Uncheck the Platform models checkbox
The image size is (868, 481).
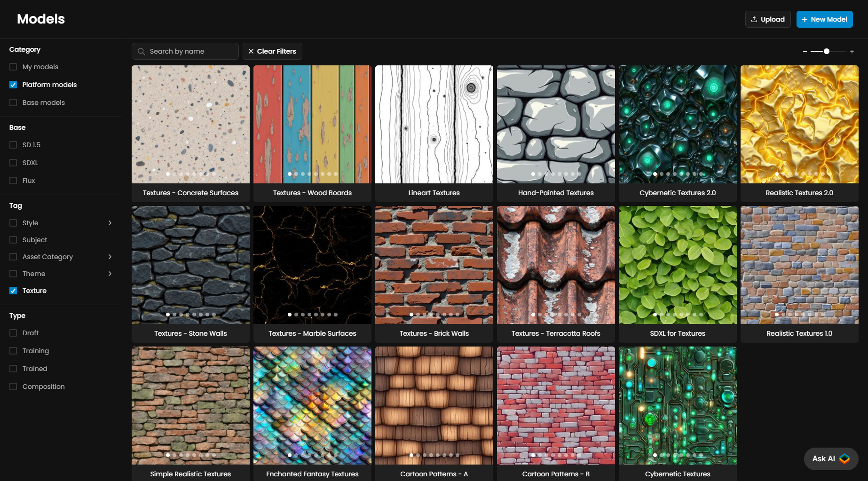tap(13, 85)
